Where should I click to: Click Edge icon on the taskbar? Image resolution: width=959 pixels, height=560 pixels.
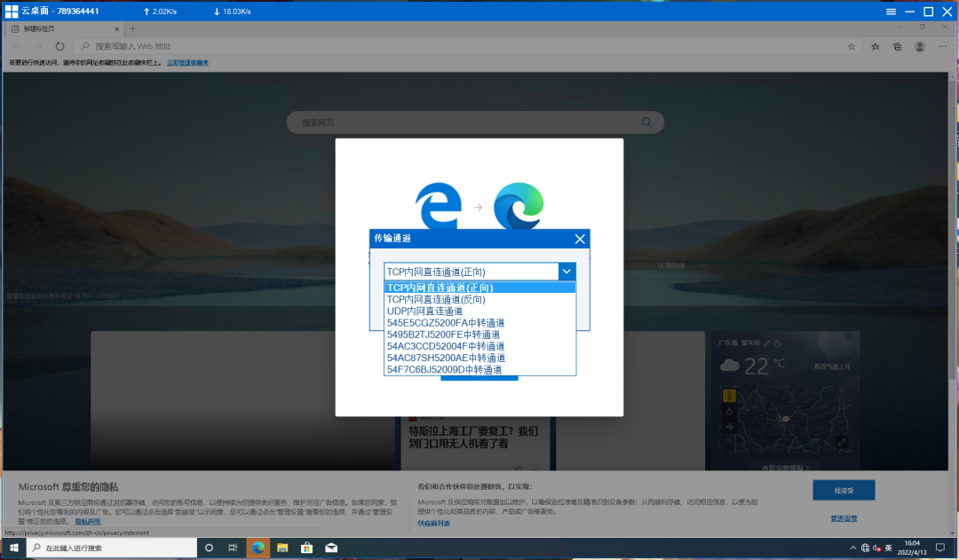[258, 548]
